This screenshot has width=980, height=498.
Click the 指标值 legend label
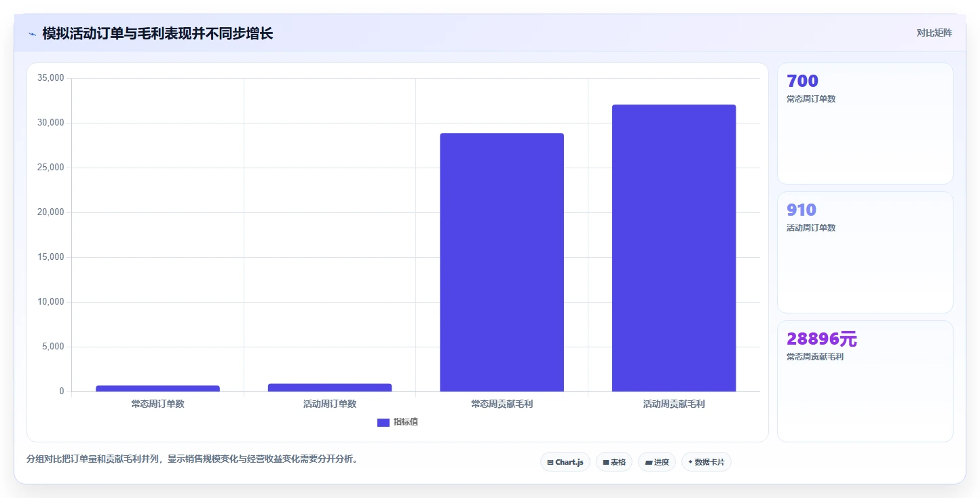[x=406, y=422]
